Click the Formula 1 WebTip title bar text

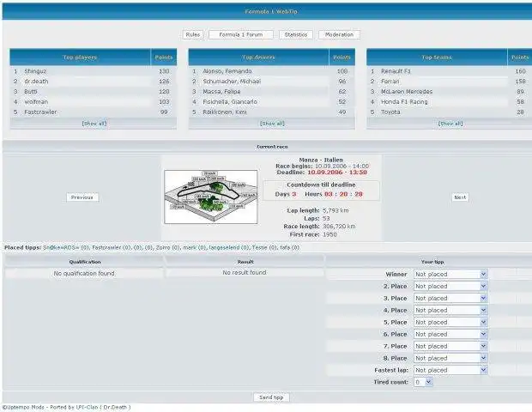pyautogui.click(x=271, y=11)
